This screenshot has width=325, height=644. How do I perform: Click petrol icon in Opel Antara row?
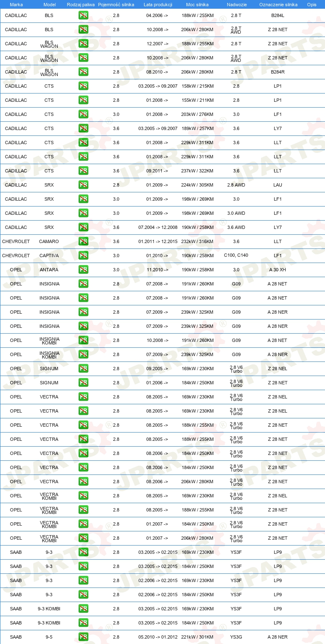pyautogui.click(x=83, y=270)
